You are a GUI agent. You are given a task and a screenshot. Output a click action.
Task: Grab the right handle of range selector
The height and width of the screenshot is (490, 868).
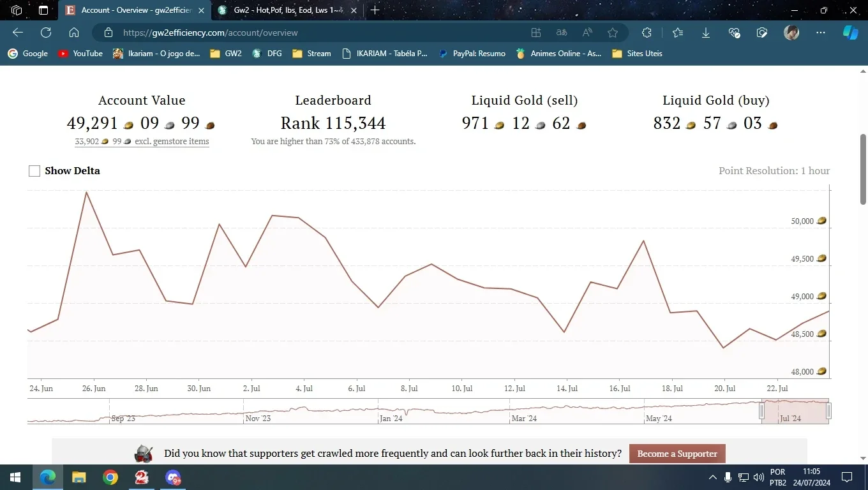point(828,412)
